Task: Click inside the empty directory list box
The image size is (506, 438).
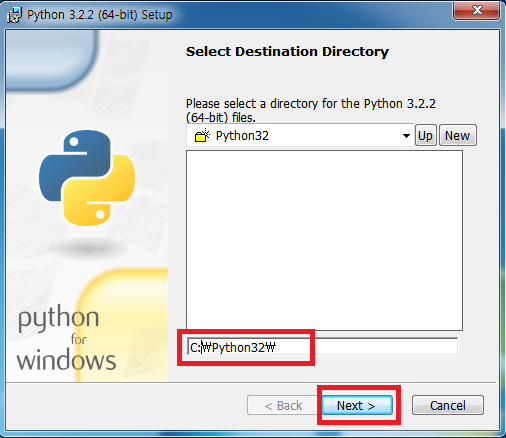Action: 324,240
